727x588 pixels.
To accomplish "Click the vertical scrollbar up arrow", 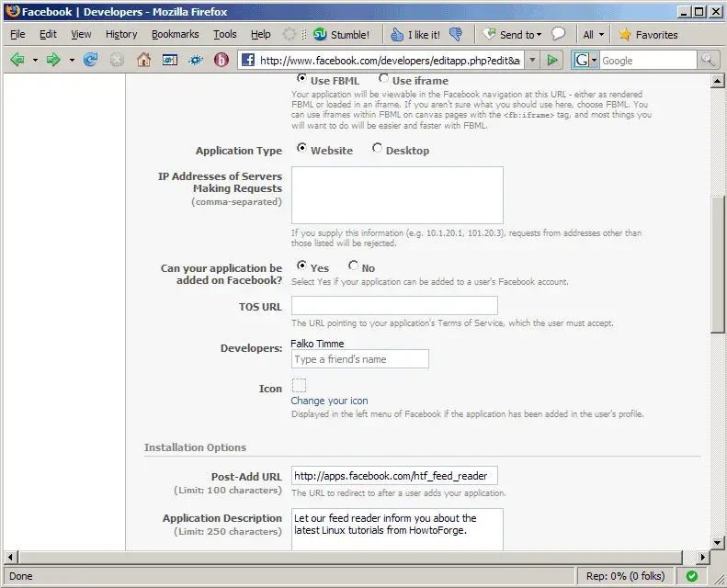I will pos(717,81).
